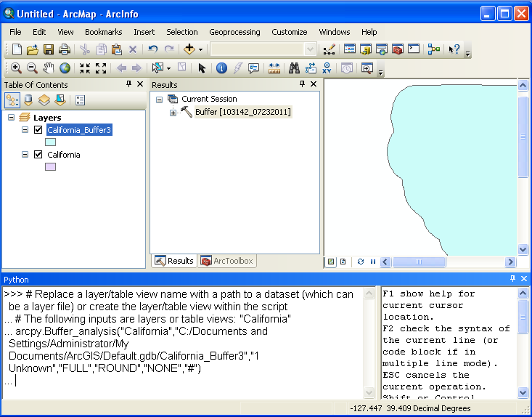The height and width of the screenshot is (417, 532).
Task: Open the Geoprocessing menu
Action: [x=234, y=32]
